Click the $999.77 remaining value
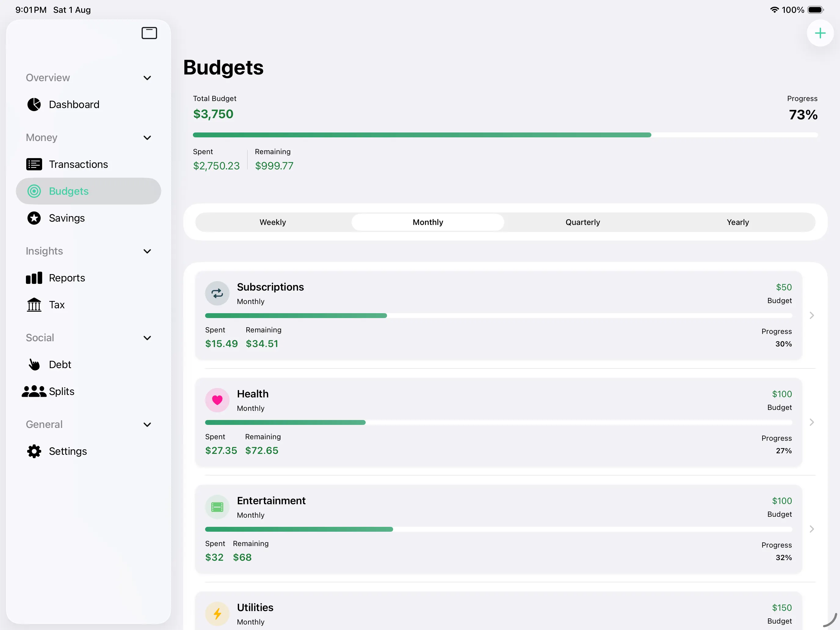 [274, 165]
